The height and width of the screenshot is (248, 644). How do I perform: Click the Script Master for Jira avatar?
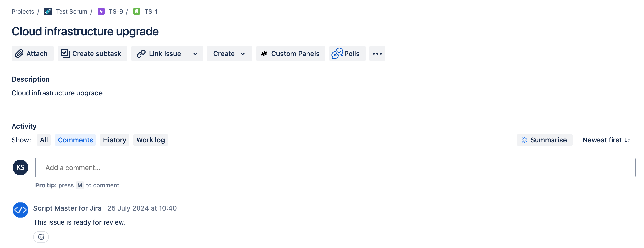click(20, 210)
